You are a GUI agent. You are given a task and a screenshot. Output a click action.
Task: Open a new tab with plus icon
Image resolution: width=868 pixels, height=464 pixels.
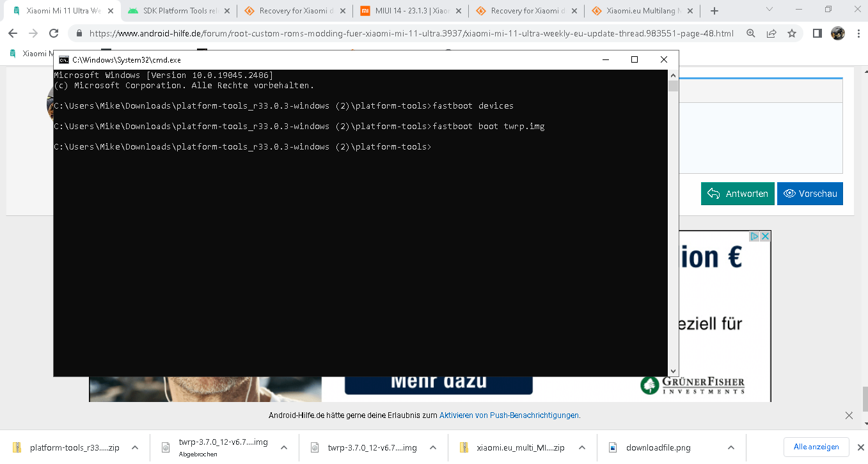(x=714, y=11)
